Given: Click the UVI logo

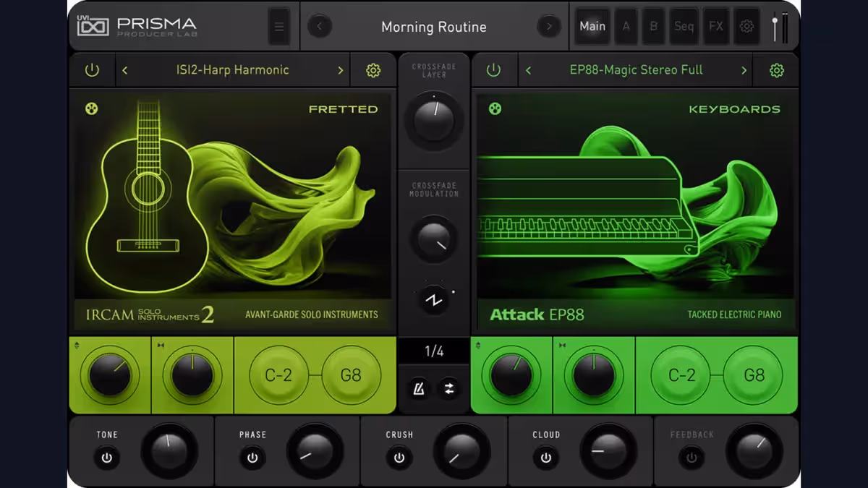Looking at the screenshot, I should [x=93, y=27].
